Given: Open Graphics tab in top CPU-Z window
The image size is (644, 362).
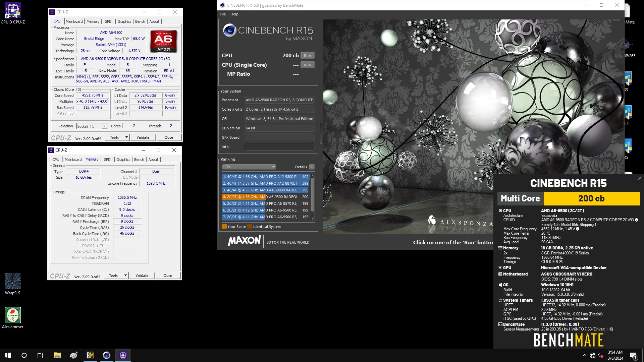Looking at the screenshot, I should pyautogui.click(x=124, y=21).
